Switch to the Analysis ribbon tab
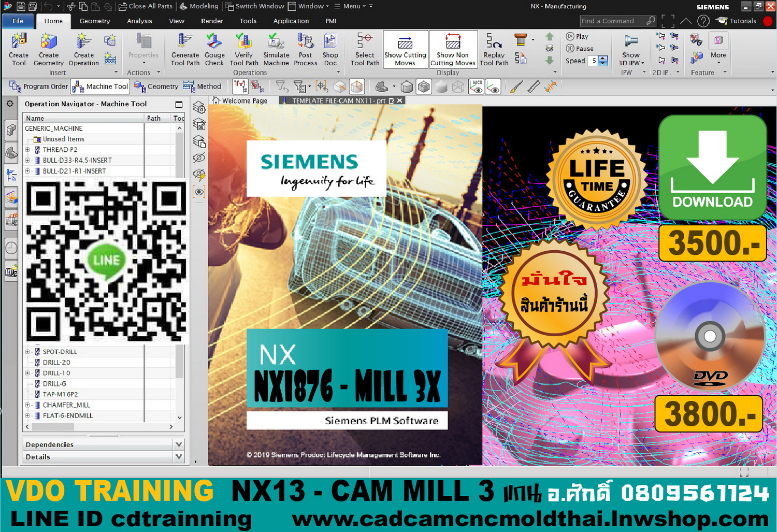Viewport: 777px width, 532px height. (139, 21)
